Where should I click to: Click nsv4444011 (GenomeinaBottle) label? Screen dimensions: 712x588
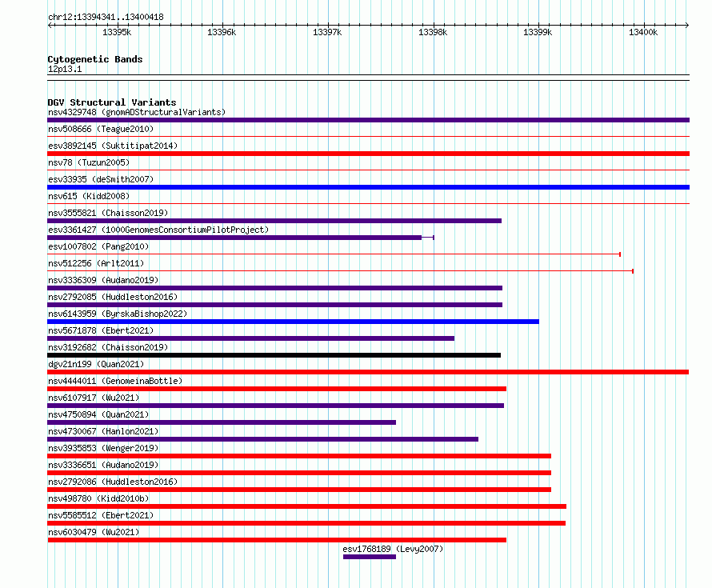[x=115, y=381]
